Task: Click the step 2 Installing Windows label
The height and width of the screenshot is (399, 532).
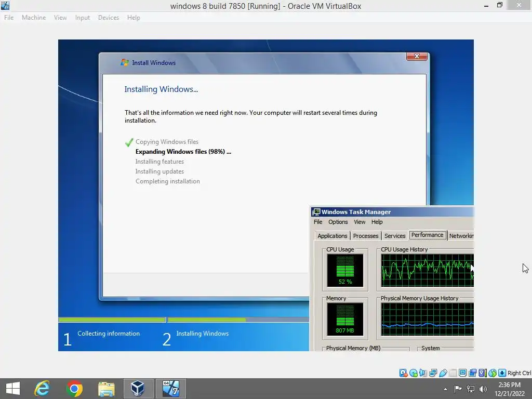Action: (202, 334)
